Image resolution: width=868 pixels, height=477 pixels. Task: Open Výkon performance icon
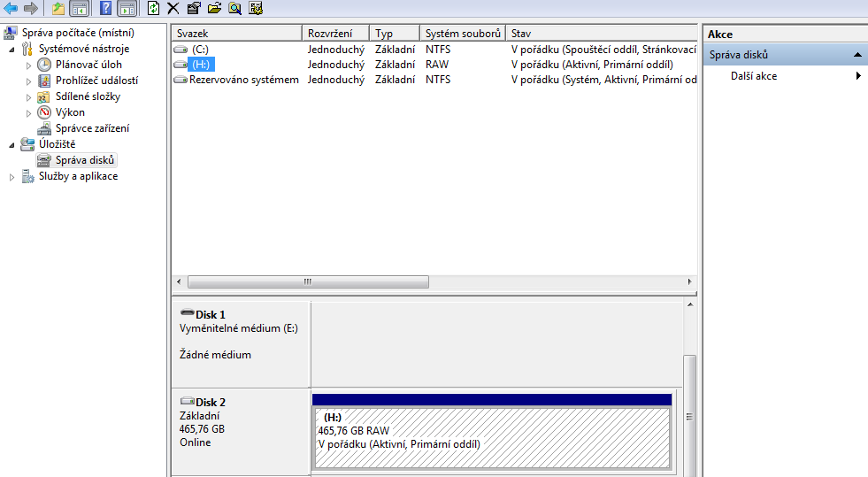[x=44, y=112]
